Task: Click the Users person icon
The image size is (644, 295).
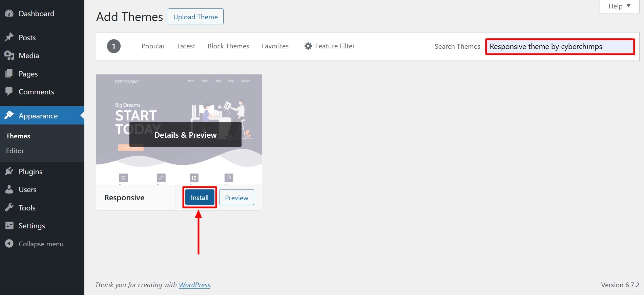Action: [x=9, y=189]
